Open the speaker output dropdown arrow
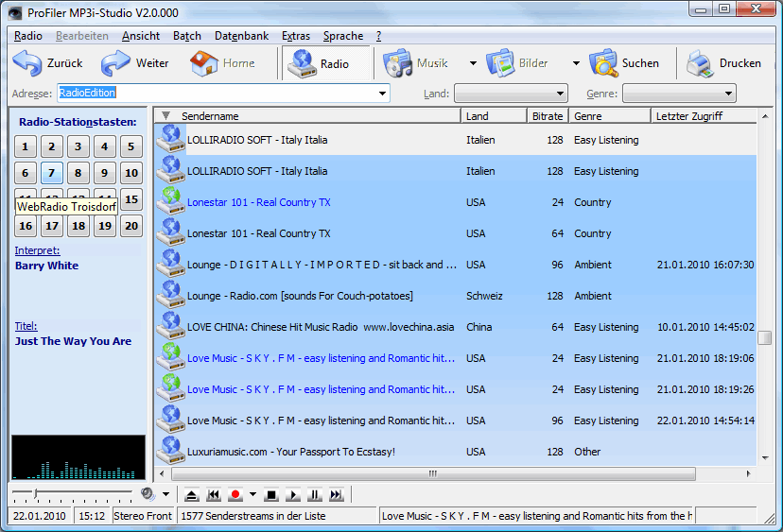This screenshot has height=532, width=783. [x=165, y=494]
